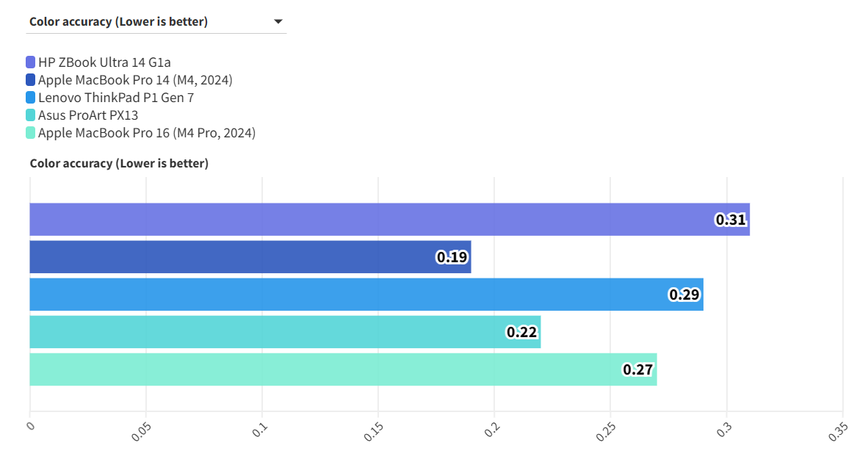Viewport: 868px width, 451px height.
Task: Click the MacBook Pro 16 bar showing 0.27
Action: coord(323,369)
